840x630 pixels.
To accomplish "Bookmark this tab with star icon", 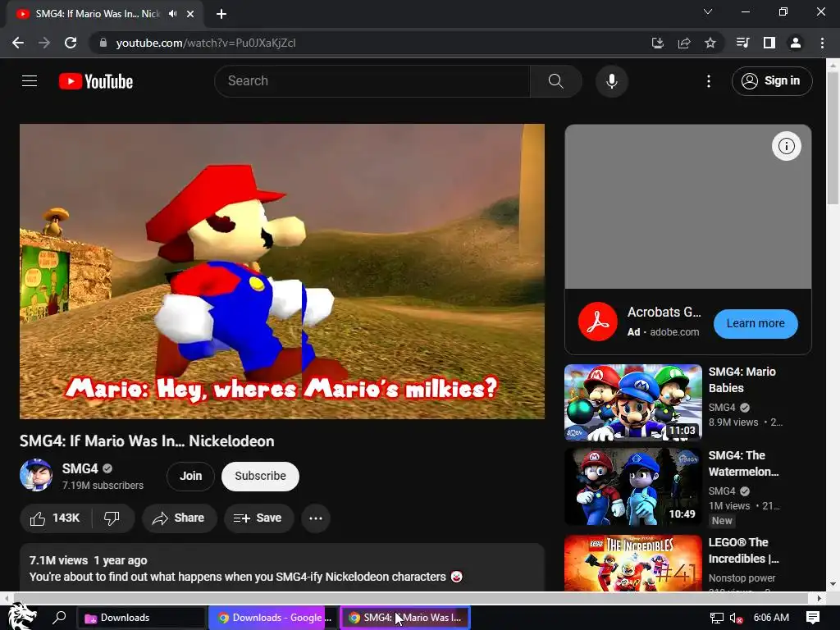I will 710,43.
